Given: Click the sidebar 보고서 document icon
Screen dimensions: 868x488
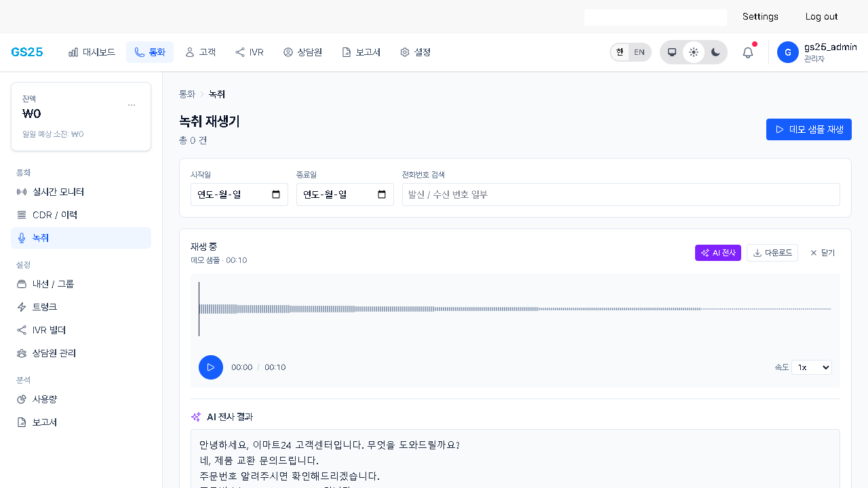Looking at the screenshot, I should [22, 422].
